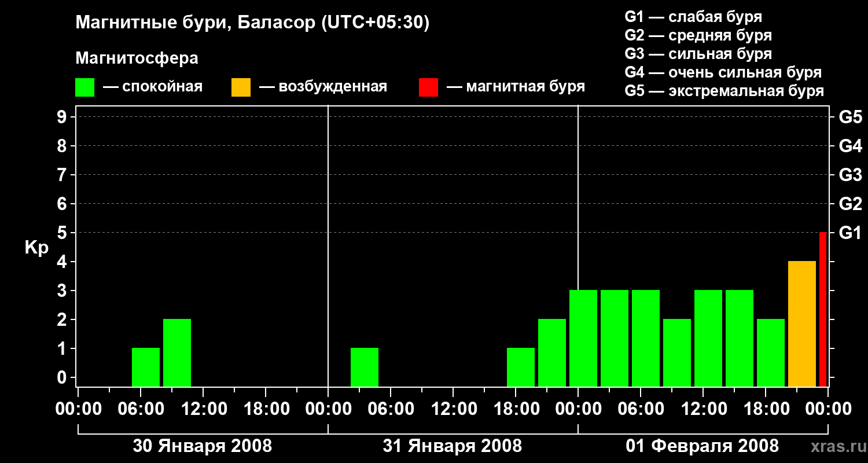Click the G1 right-axis label
Image resolution: width=868 pixels, height=463 pixels.
[850, 233]
